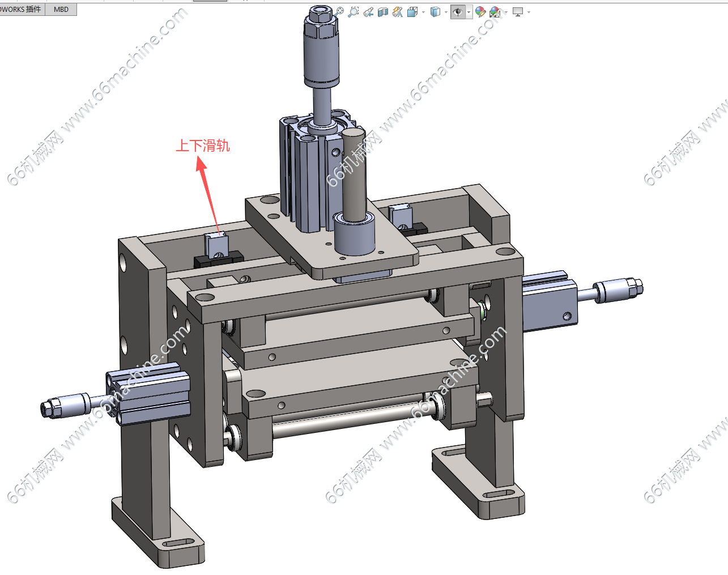728x575 pixels.
Task: Click the Zoom to Fit icon
Action: 339,11
